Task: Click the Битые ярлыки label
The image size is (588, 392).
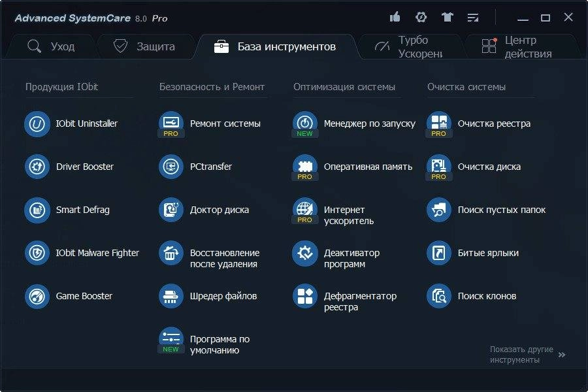Action: pos(488,253)
